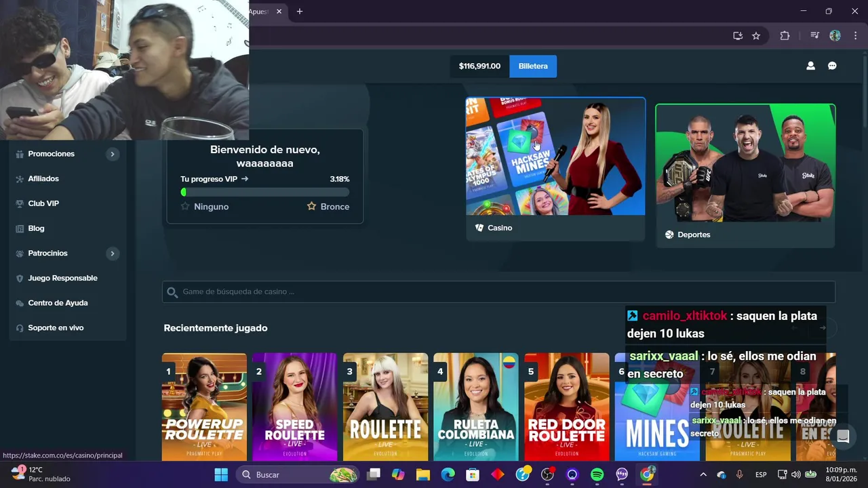
Task: Open the purple chat app on taskbar
Action: point(622,474)
